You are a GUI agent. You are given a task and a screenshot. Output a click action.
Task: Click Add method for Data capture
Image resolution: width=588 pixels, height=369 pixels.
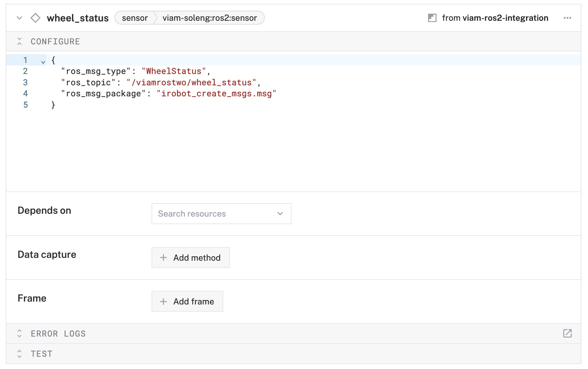click(191, 258)
